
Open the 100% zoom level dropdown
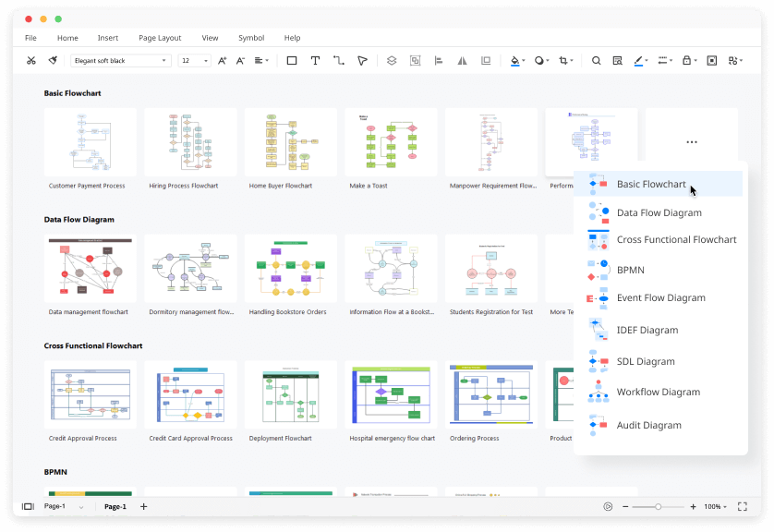pos(715,507)
